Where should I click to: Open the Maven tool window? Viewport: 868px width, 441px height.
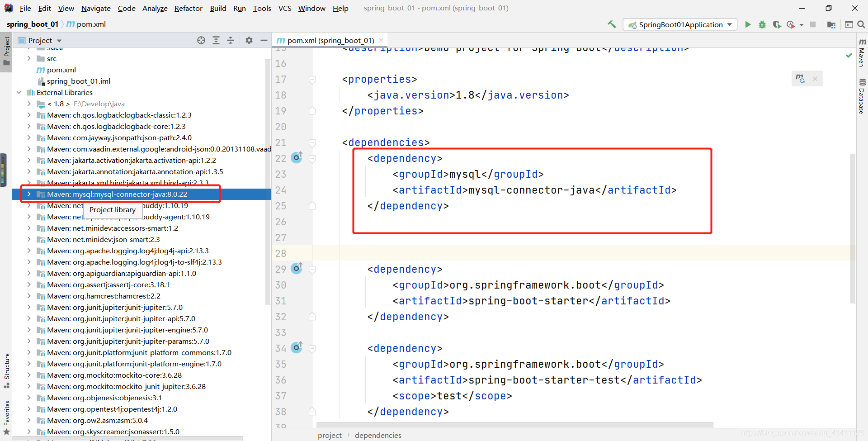862,53
